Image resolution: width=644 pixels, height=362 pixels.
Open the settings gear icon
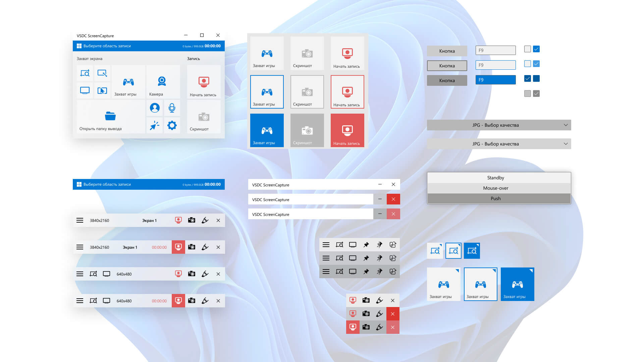172,125
